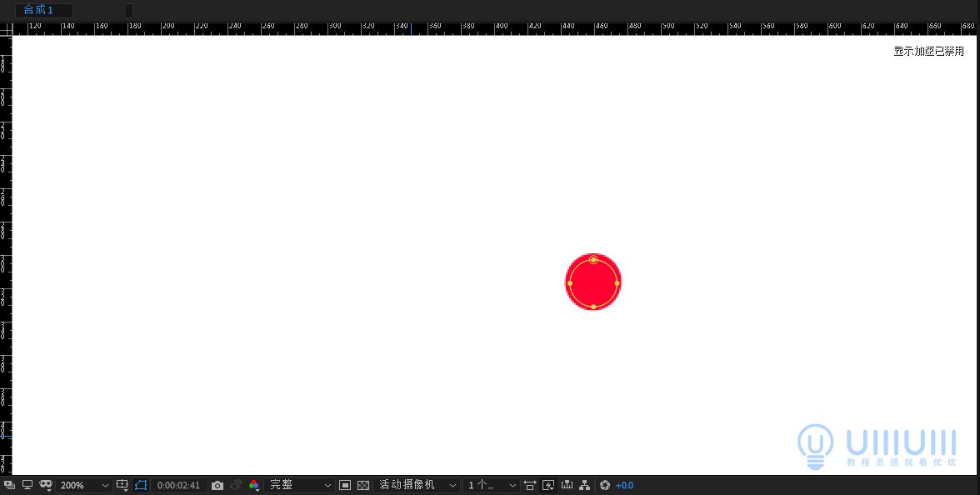
Task: Click the Timeline button icon
Action: (x=567, y=485)
